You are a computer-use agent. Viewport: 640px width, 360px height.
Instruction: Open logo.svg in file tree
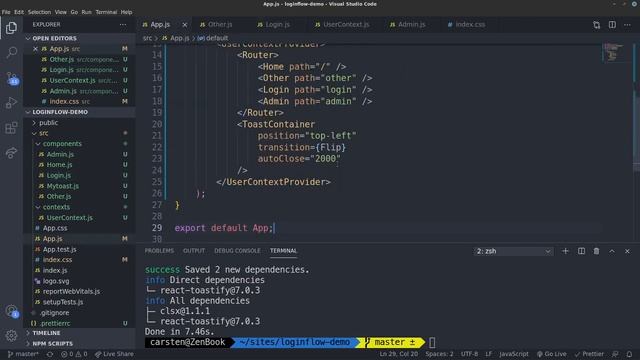[56, 281]
